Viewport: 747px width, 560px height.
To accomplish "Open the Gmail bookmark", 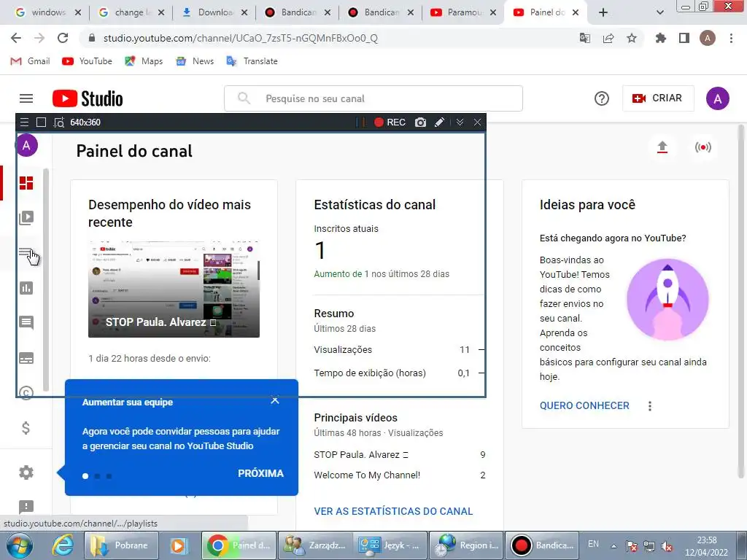I will pos(30,61).
